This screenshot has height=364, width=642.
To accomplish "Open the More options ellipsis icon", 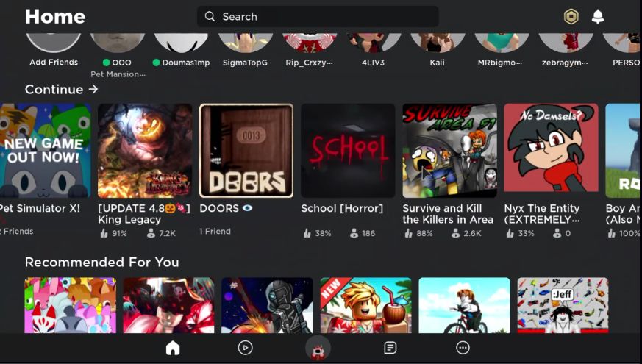I will coord(463,348).
